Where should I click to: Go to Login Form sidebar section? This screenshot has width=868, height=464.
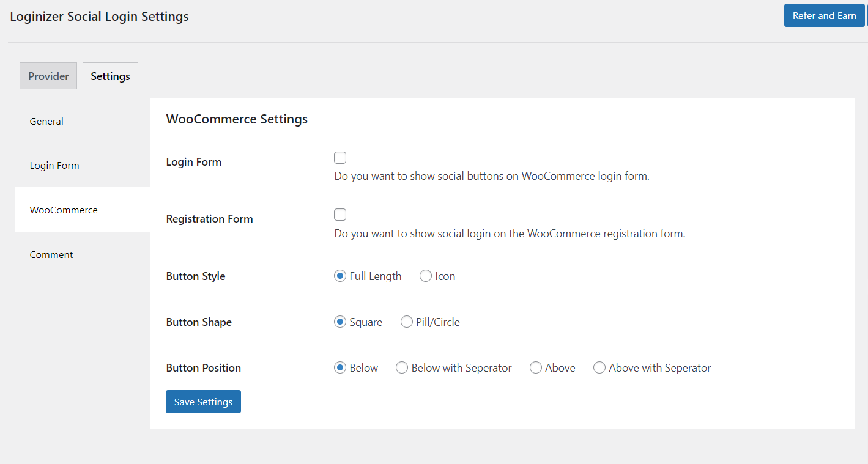(x=83, y=165)
